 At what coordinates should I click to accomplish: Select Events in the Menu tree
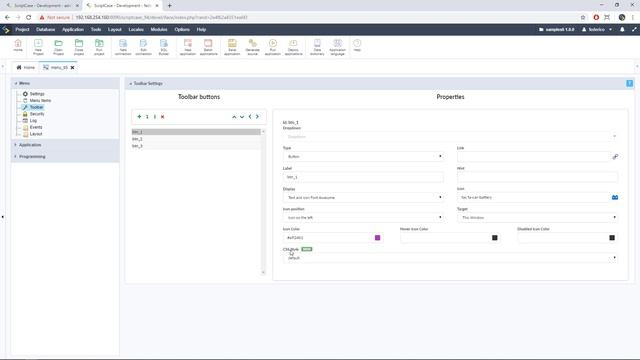[36, 127]
